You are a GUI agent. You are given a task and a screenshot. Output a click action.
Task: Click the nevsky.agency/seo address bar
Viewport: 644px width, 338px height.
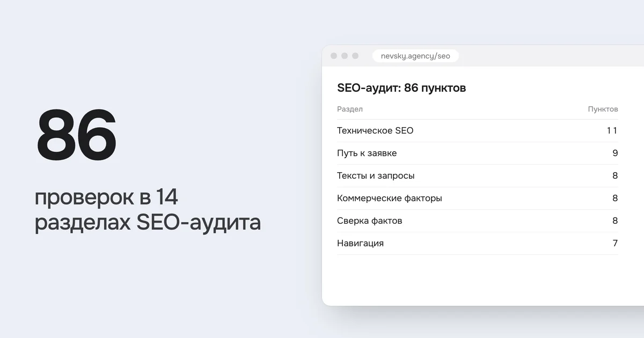point(415,56)
